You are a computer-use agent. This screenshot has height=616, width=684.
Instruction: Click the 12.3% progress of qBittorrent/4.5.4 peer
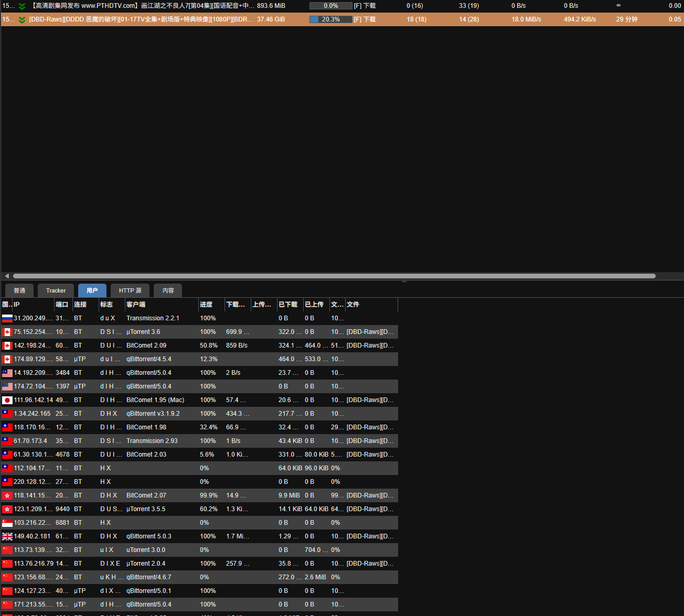coord(209,359)
